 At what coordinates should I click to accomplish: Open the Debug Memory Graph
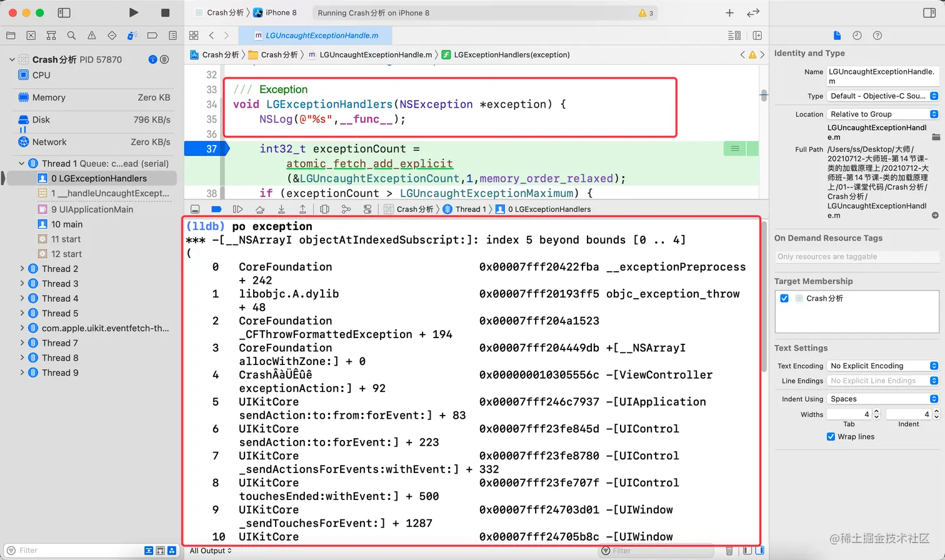(346, 209)
